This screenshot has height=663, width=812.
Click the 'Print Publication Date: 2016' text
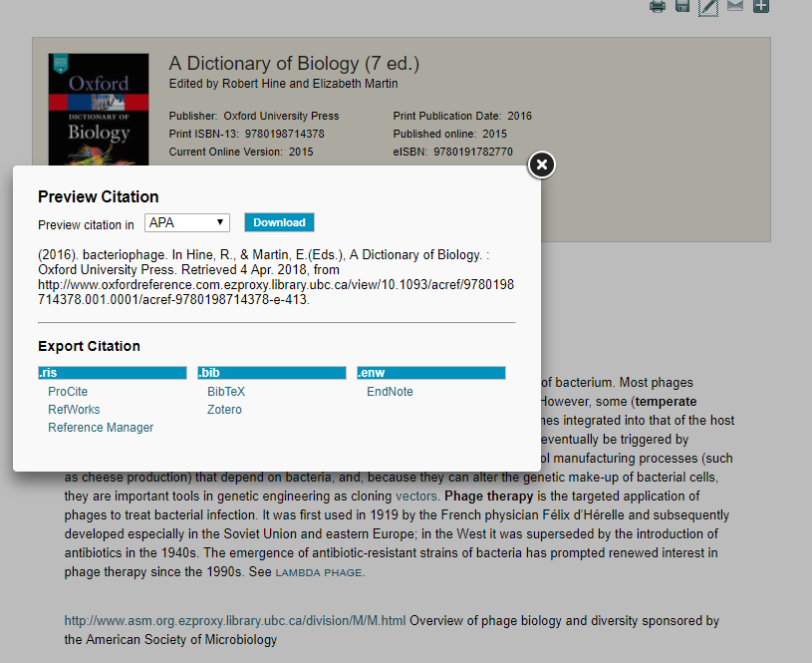pos(462,116)
